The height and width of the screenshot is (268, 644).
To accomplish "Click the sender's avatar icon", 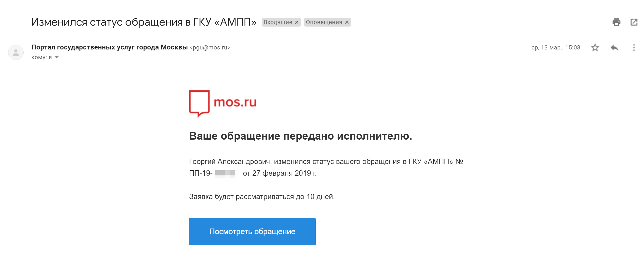I will (x=16, y=52).
